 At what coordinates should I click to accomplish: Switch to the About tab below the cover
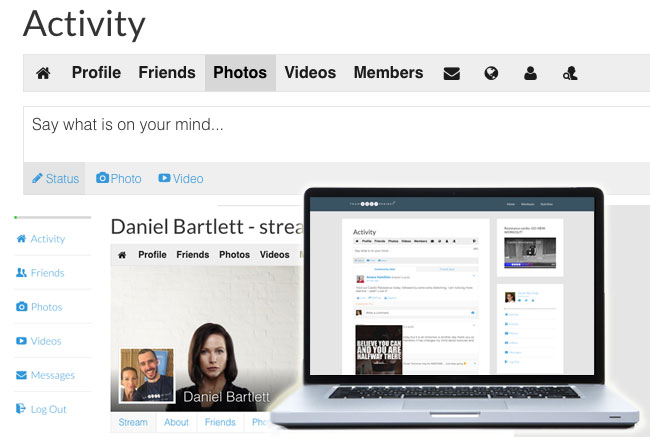coord(176,422)
